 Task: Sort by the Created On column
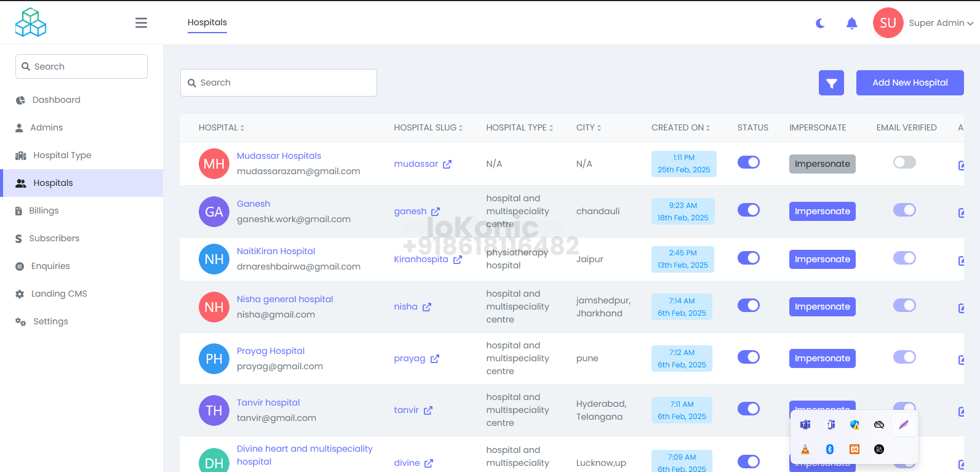point(680,128)
